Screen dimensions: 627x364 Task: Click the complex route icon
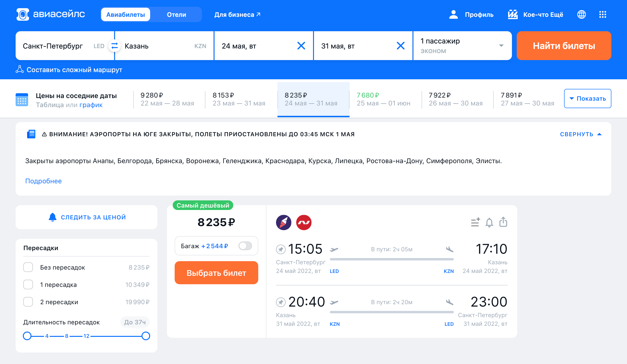pyautogui.click(x=20, y=69)
